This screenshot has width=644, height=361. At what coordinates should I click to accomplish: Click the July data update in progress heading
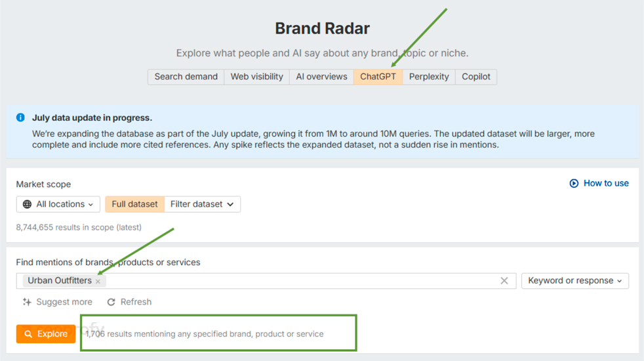pos(92,117)
